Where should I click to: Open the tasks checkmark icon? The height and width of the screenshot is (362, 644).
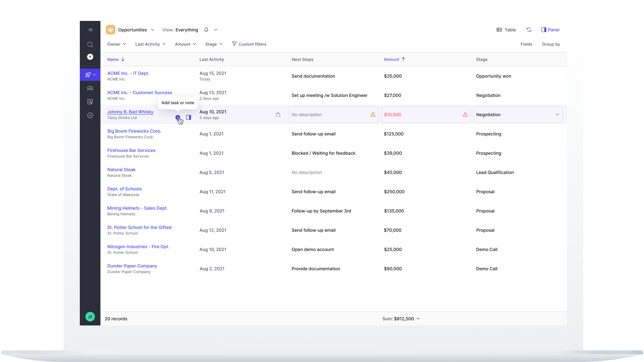[x=90, y=115]
